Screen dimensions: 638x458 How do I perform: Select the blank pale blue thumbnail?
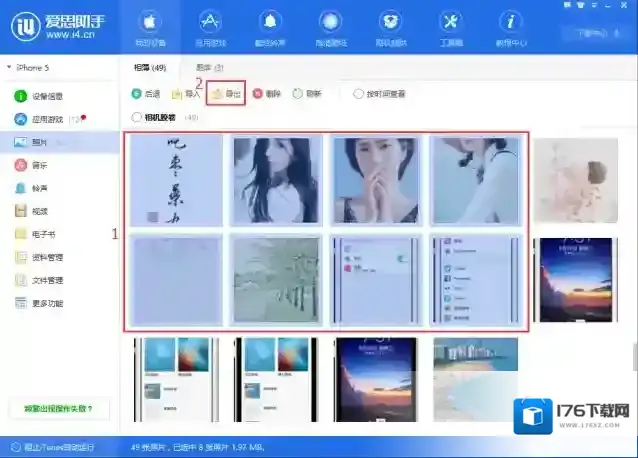tap(177, 280)
